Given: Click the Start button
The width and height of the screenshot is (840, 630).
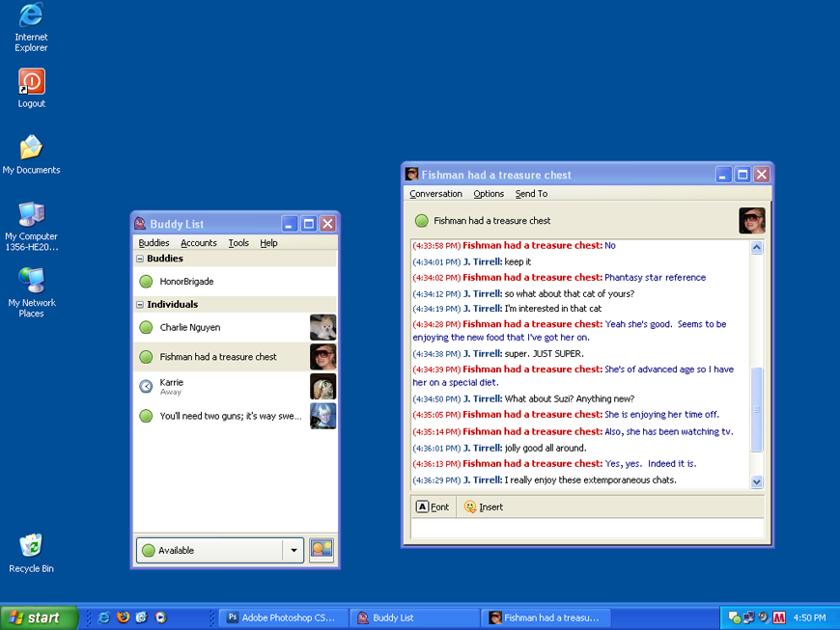Looking at the screenshot, I should click(40, 617).
